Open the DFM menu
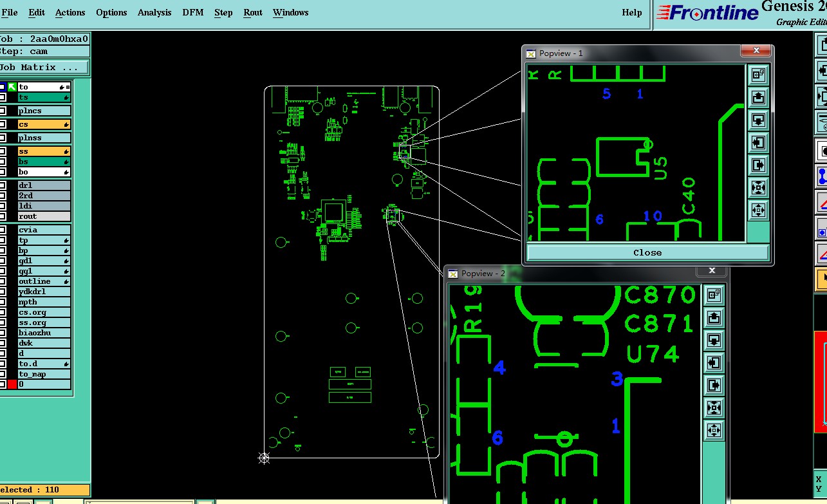This screenshot has height=504, width=827. 192,12
